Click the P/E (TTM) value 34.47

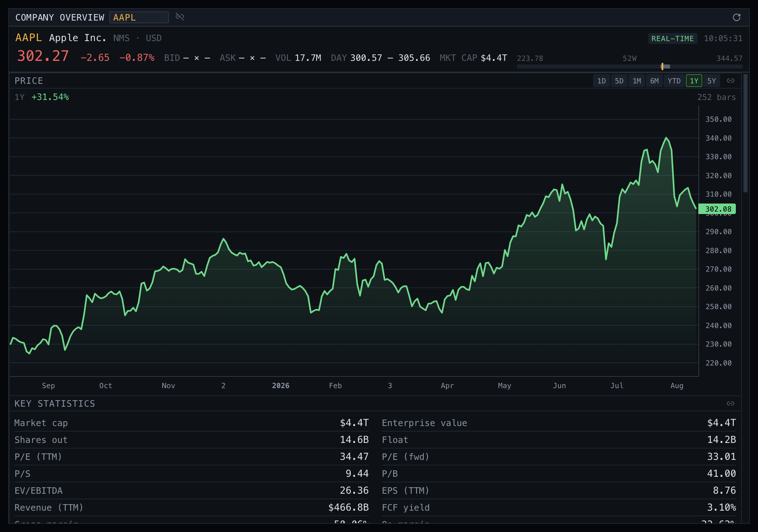(x=354, y=457)
